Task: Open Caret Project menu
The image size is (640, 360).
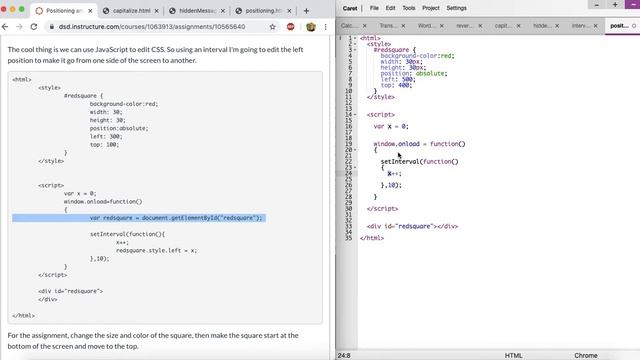Action: [x=431, y=8]
